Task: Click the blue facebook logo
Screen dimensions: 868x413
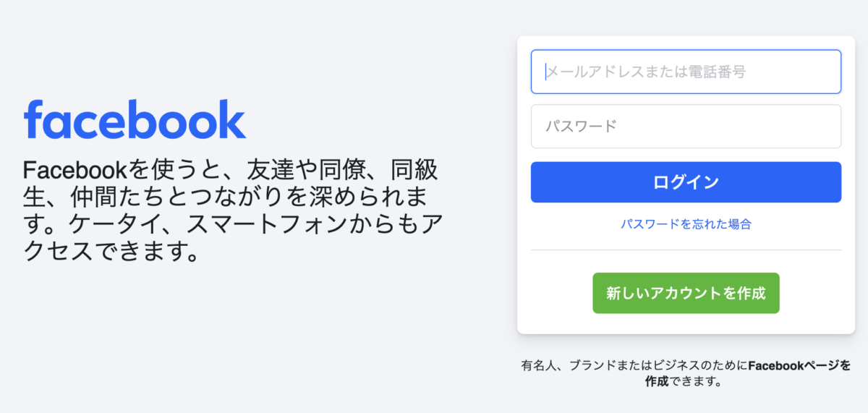Action: pos(135,119)
